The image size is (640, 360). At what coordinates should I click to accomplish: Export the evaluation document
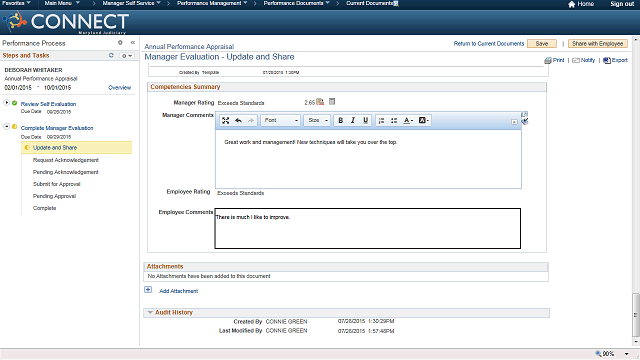(x=616, y=60)
